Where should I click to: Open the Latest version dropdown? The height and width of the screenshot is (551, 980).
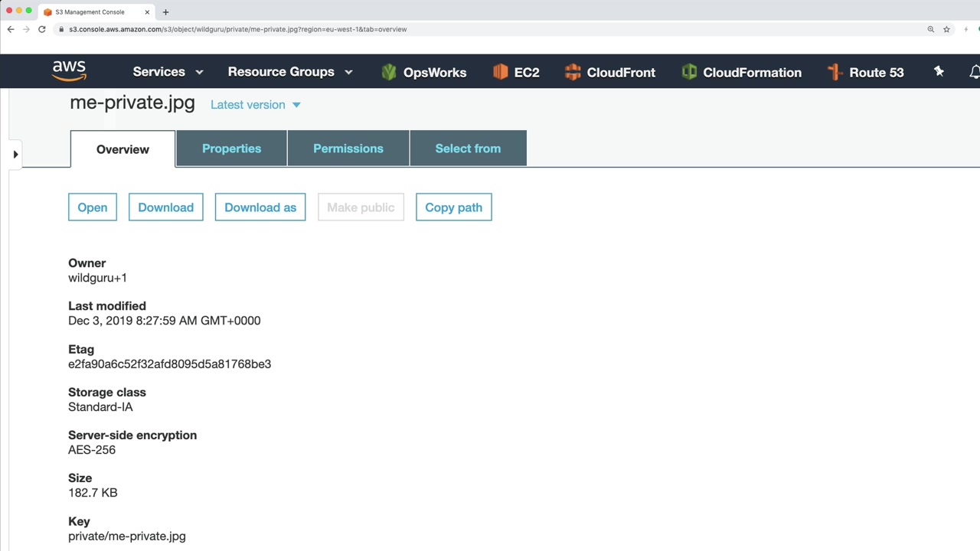click(x=256, y=105)
